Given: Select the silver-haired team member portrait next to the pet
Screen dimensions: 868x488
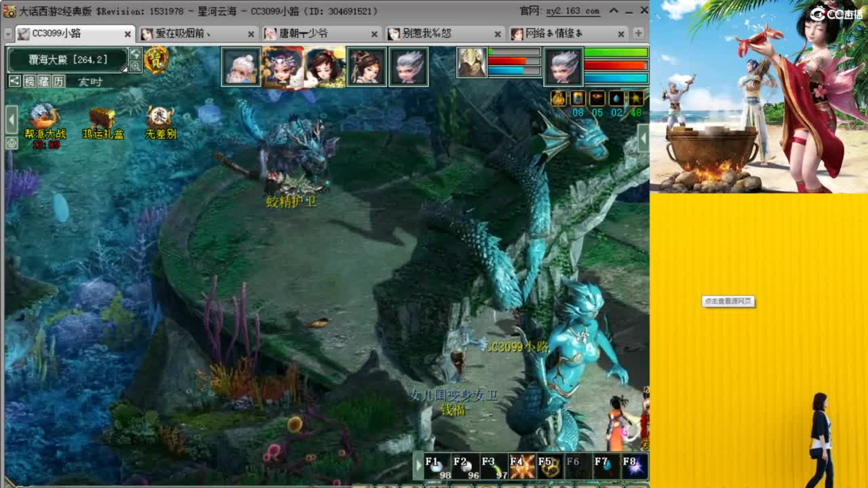Looking at the screenshot, I should click(409, 67).
